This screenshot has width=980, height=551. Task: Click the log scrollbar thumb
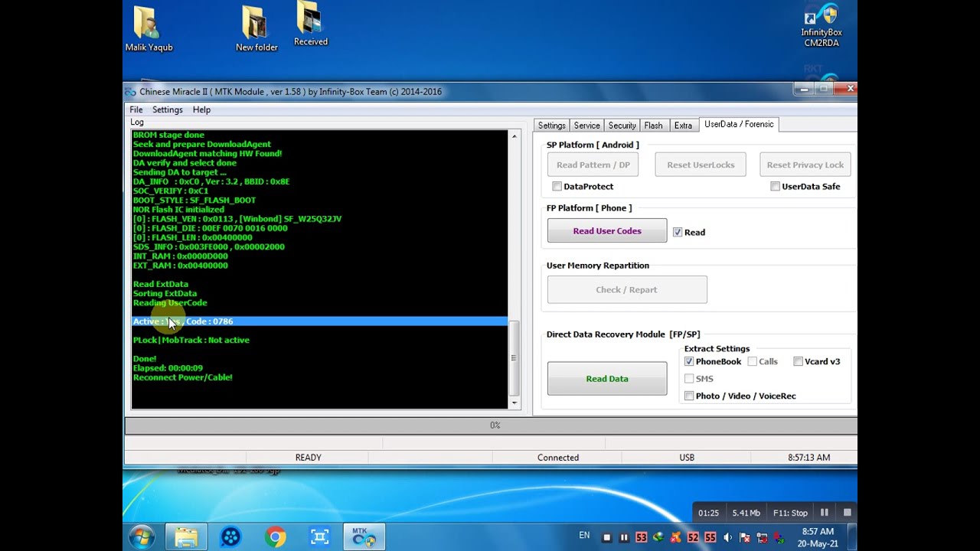coord(514,357)
